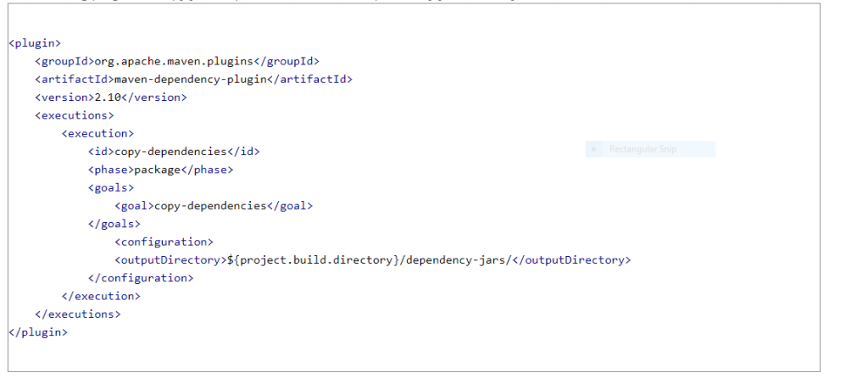Click the org.apache.maven.plugins groupId text

coord(173,61)
